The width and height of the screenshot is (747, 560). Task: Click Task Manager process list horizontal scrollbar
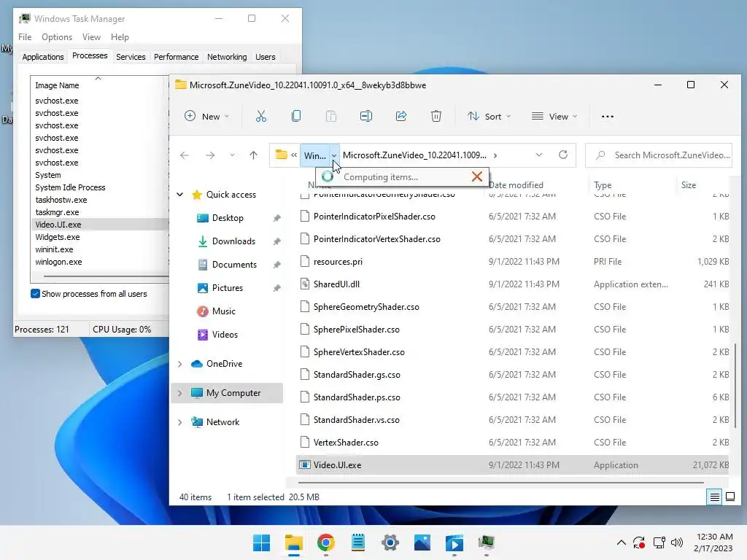point(106,276)
